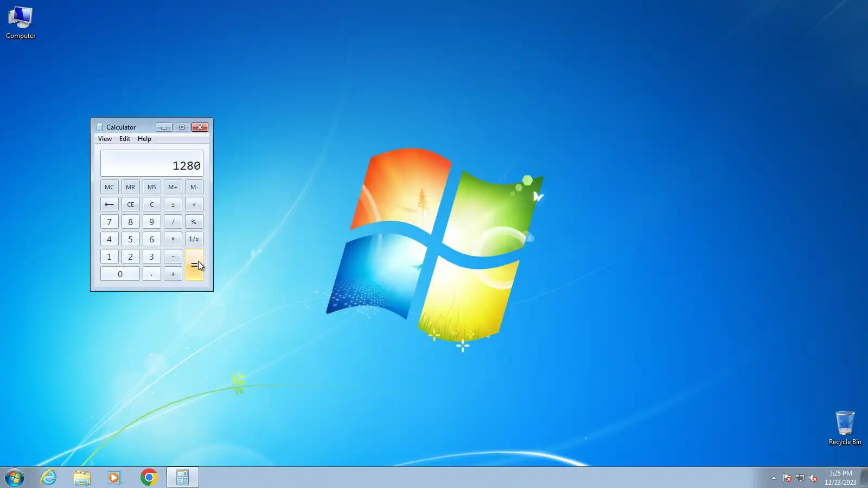Launch Windows Media Player from the taskbar
Screen dimensions: 868x488
[114, 477]
